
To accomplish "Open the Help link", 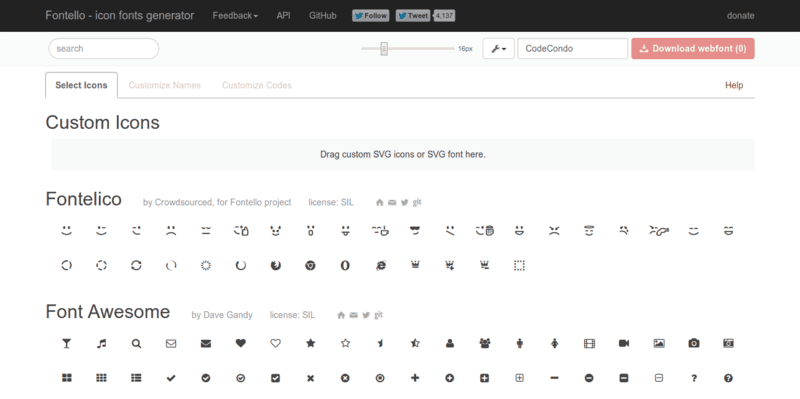I will (734, 85).
